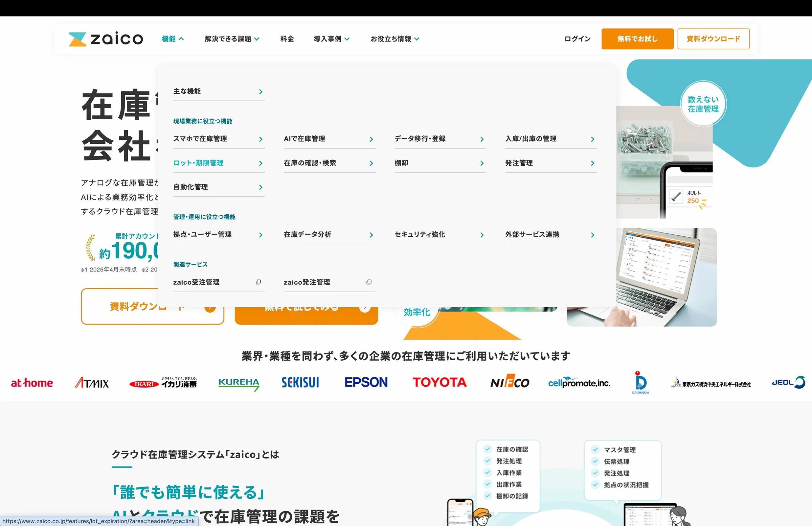Click the 管理・運用に役立つ機能 section heading
The image size is (812, 526).
tap(204, 217)
